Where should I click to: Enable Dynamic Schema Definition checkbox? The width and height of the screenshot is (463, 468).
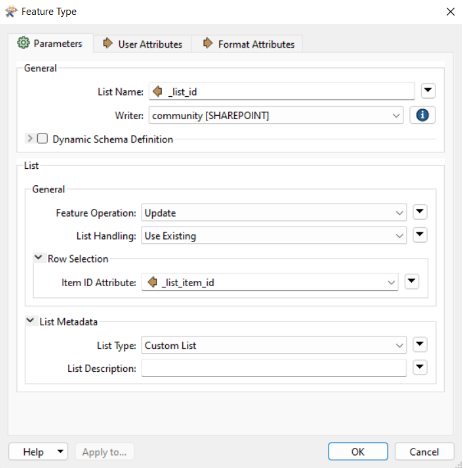(x=42, y=138)
